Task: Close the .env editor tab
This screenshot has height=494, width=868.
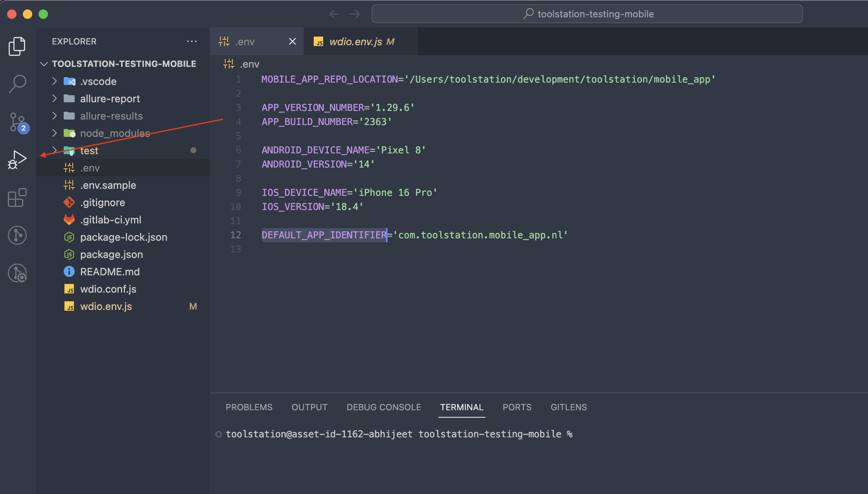Action: (292, 41)
